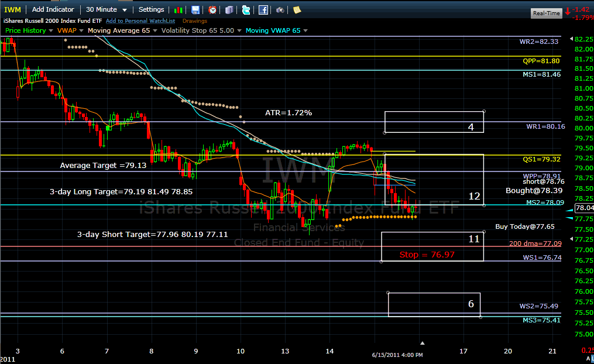Select the 3-day Short Target annotation
The height and width of the screenshot is (364, 594).
pos(152,235)
